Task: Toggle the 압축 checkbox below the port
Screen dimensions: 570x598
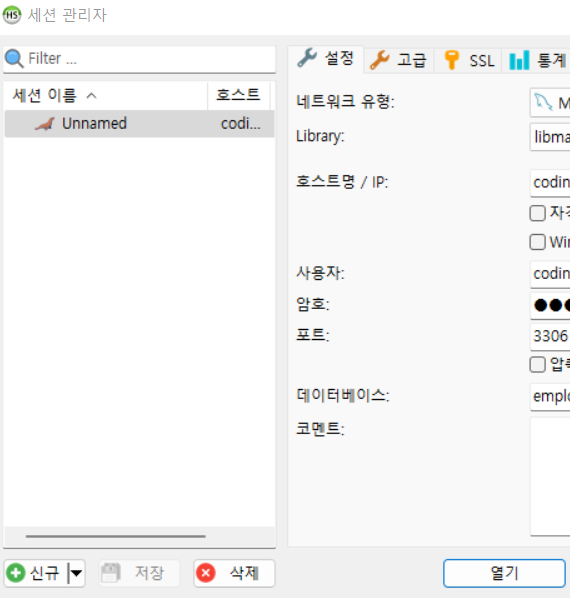Action: [x=538, y=365]
